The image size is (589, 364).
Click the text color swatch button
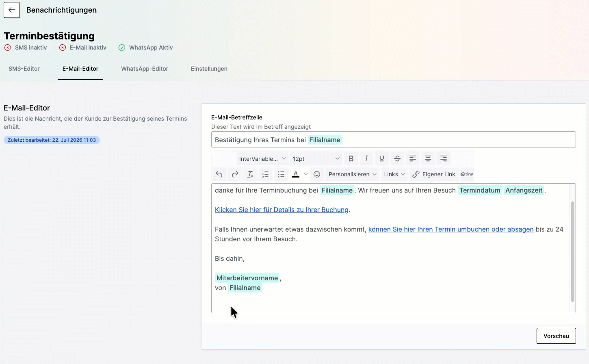[x=296, y=174]
